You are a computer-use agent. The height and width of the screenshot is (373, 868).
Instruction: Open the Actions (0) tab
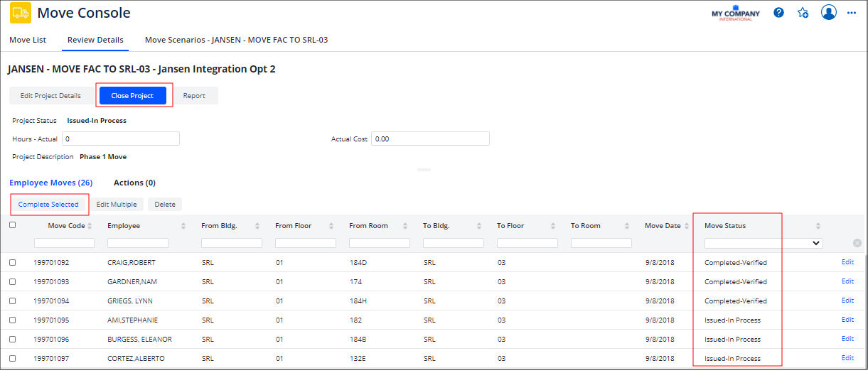tap(134, 183)
